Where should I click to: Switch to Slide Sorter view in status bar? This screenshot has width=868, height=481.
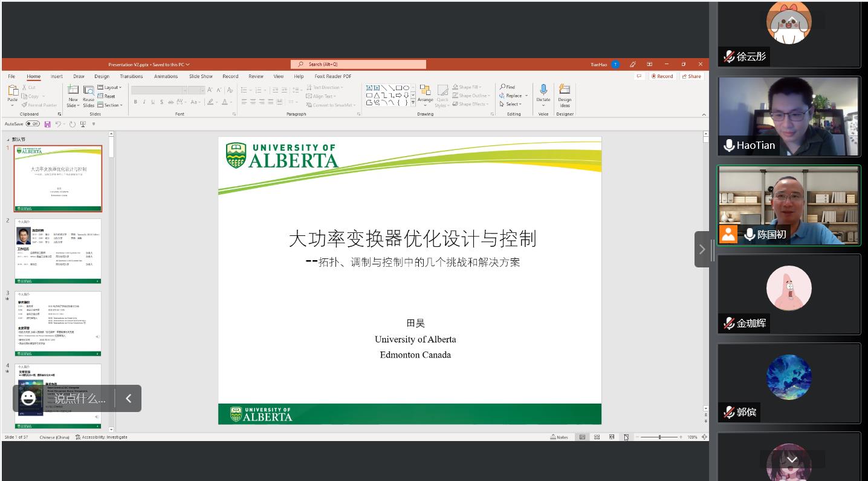click(597, 437)
